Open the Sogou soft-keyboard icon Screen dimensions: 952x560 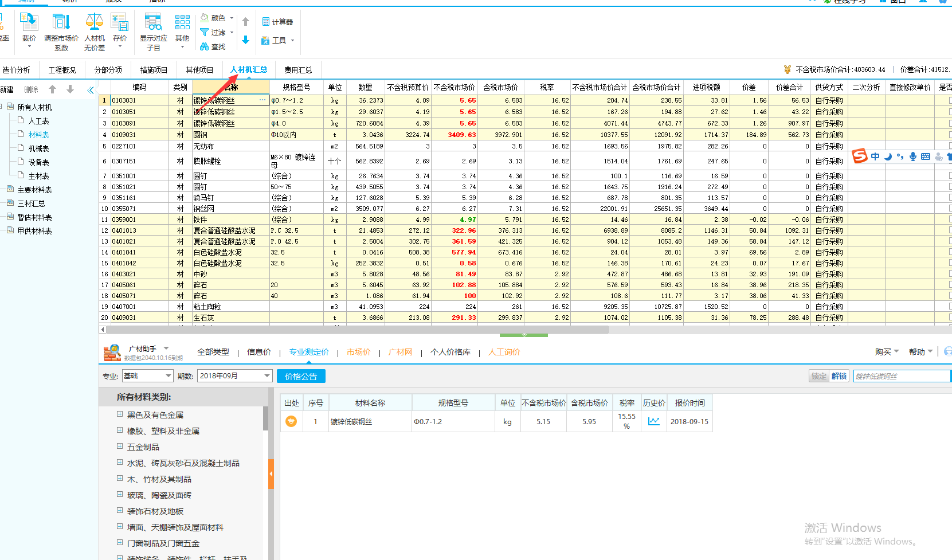click(x=925, y=156)
